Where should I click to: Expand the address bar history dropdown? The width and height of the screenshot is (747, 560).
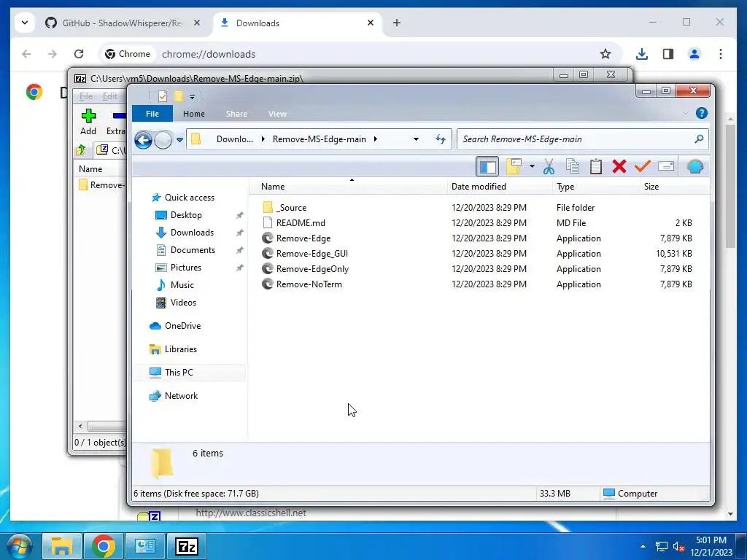point(416,139)
